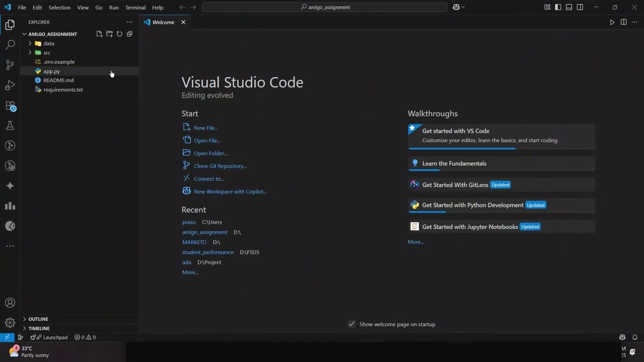
Task: Open Source Control view icon
Action: pos(10,65)
